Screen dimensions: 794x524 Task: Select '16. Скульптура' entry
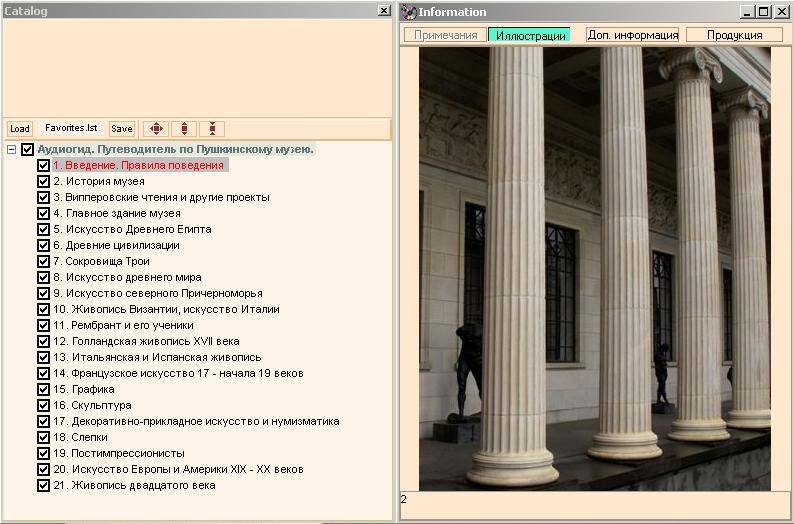92,406
